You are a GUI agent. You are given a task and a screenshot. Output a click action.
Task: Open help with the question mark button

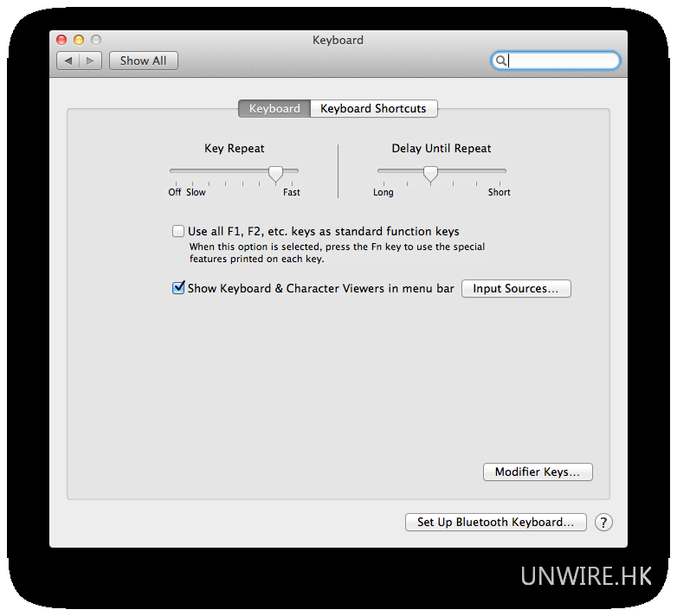[603, 522]
